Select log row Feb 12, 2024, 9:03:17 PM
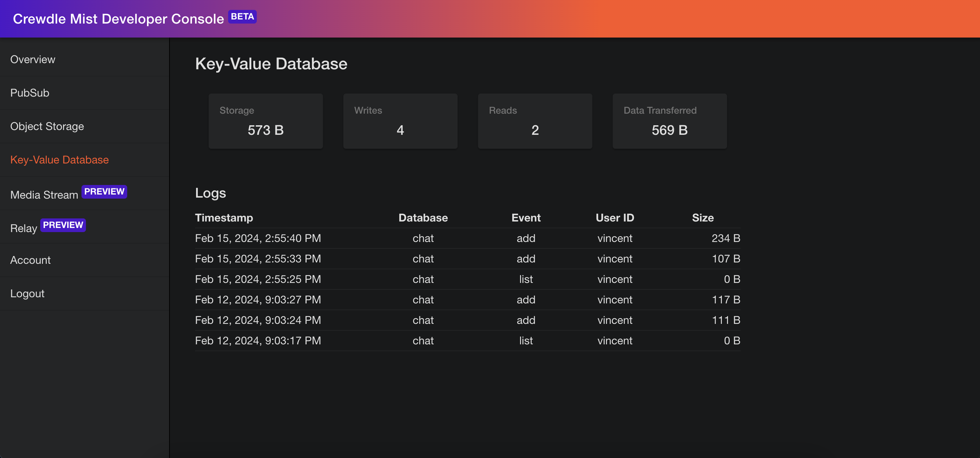This screenshot has width=980, height=458. point(467,341)
